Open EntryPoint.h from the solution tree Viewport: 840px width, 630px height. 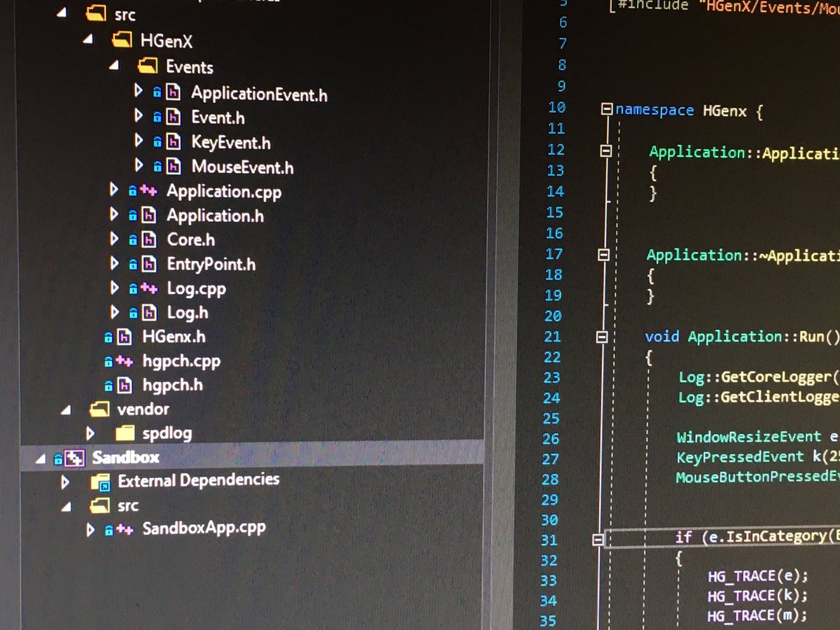click(x=211, y=265)
